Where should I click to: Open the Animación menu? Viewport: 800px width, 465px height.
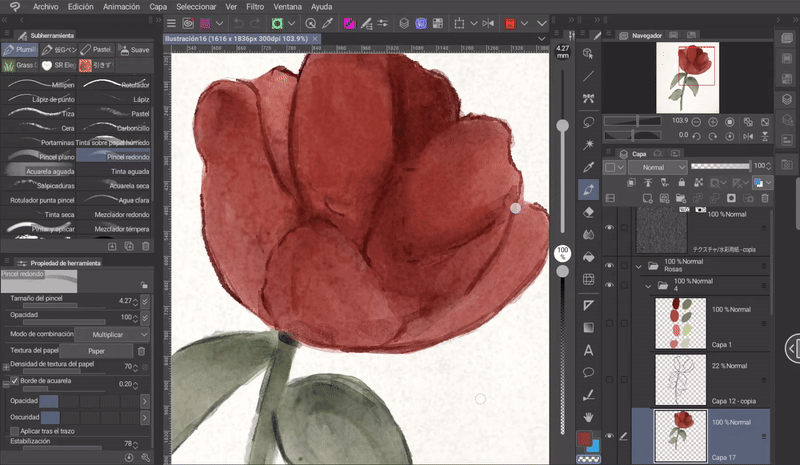click(121, 6)
